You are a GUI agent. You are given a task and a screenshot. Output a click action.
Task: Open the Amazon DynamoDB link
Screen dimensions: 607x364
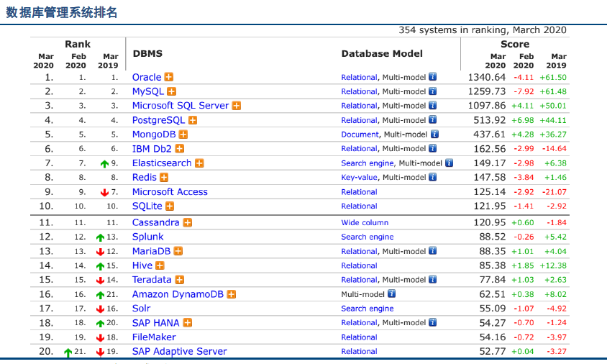click(178, 294)
